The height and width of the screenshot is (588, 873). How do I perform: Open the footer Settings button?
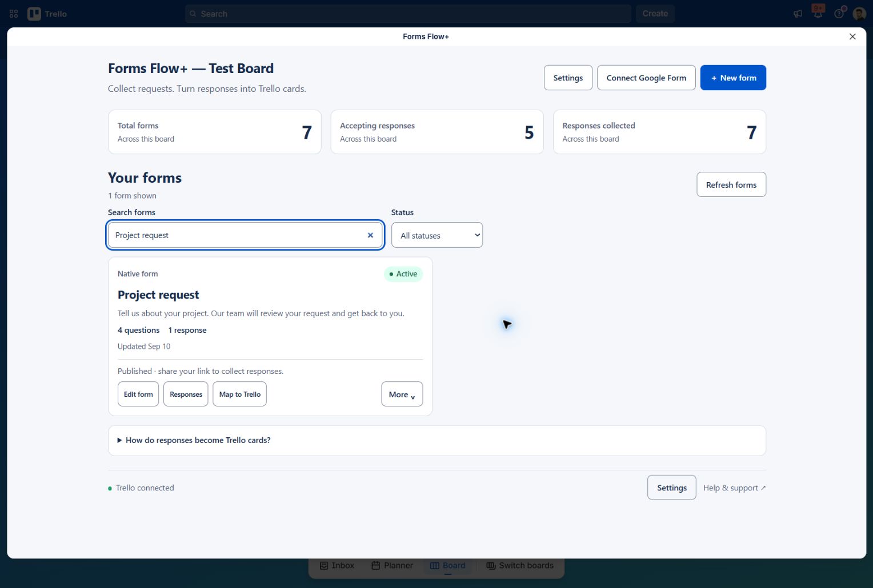[672, 488]
